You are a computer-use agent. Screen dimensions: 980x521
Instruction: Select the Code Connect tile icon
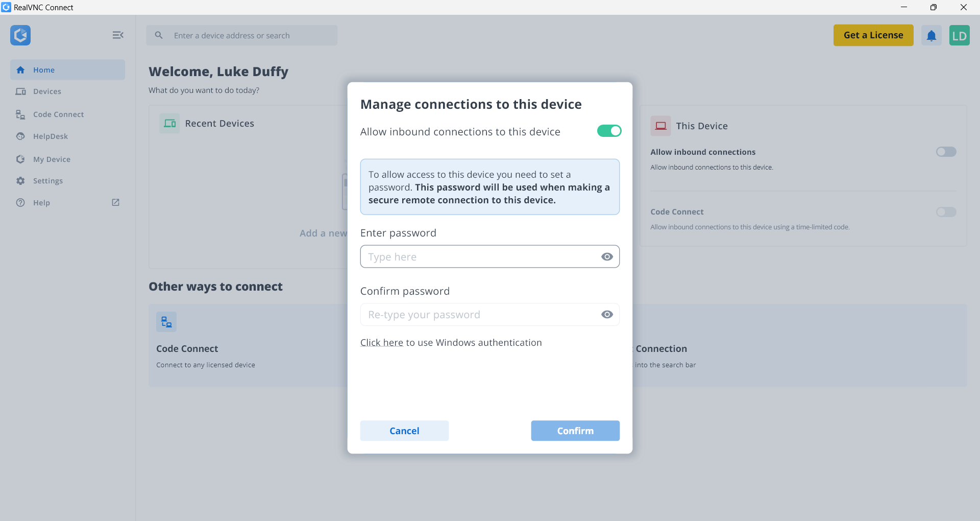tap(165, 322)
